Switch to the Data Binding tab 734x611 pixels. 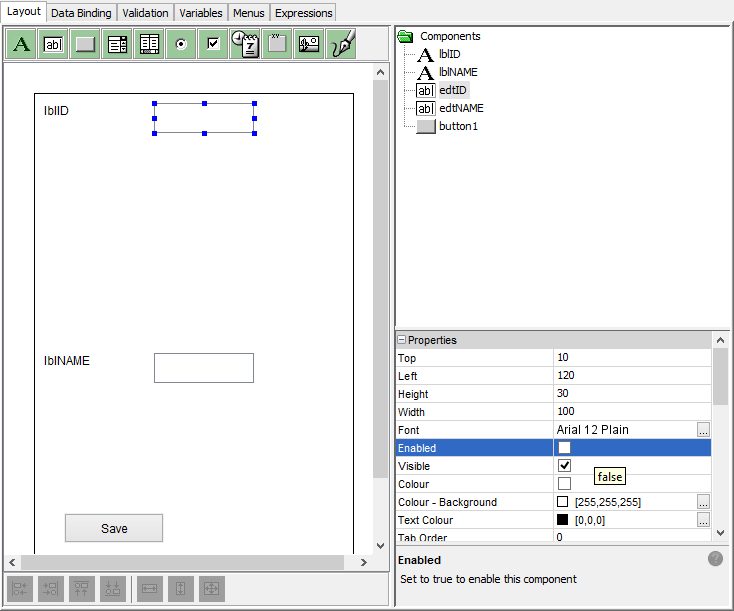point(81,13)
